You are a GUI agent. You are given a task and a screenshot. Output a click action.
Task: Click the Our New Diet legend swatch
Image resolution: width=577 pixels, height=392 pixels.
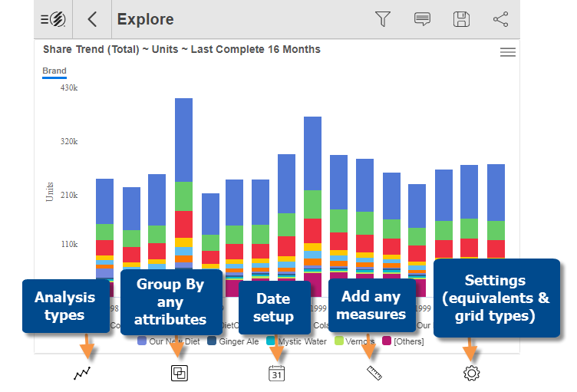click(142, 341)
